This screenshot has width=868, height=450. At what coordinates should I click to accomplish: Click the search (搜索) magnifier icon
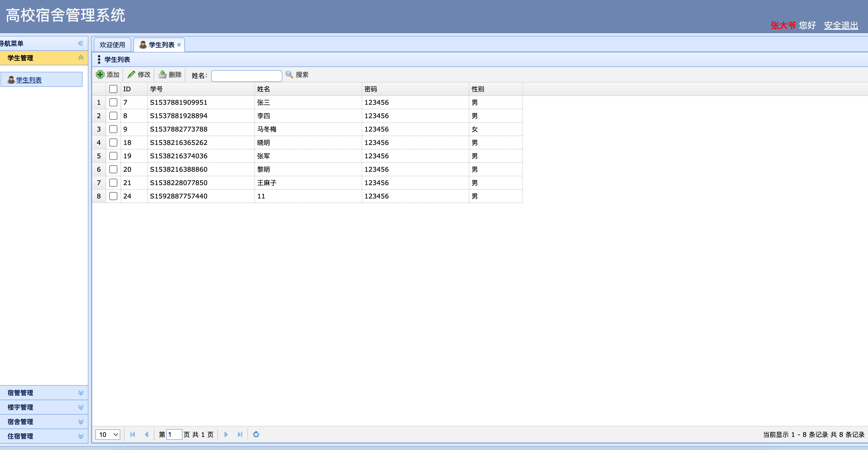coord(289,74)
